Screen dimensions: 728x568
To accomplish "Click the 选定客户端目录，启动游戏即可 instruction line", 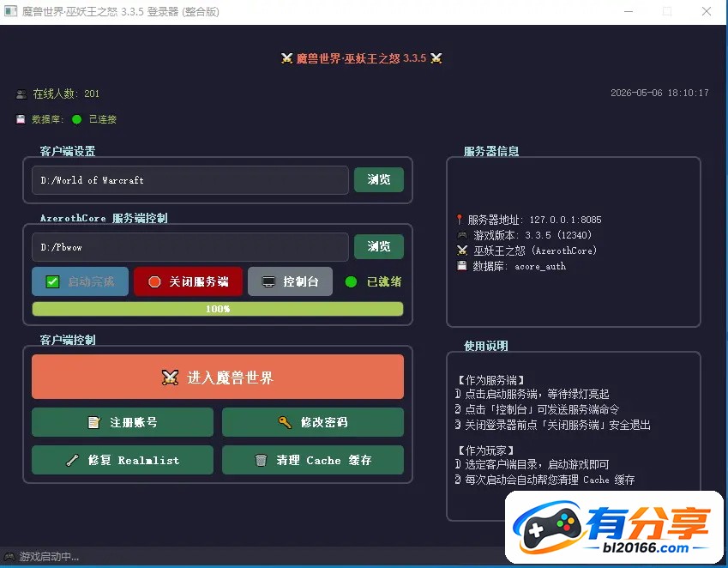I will [537, 464].
